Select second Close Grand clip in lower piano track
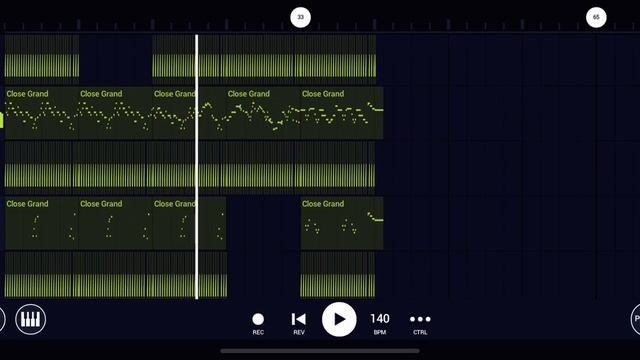Screen dimensions: 640x360 click(116, 223)
